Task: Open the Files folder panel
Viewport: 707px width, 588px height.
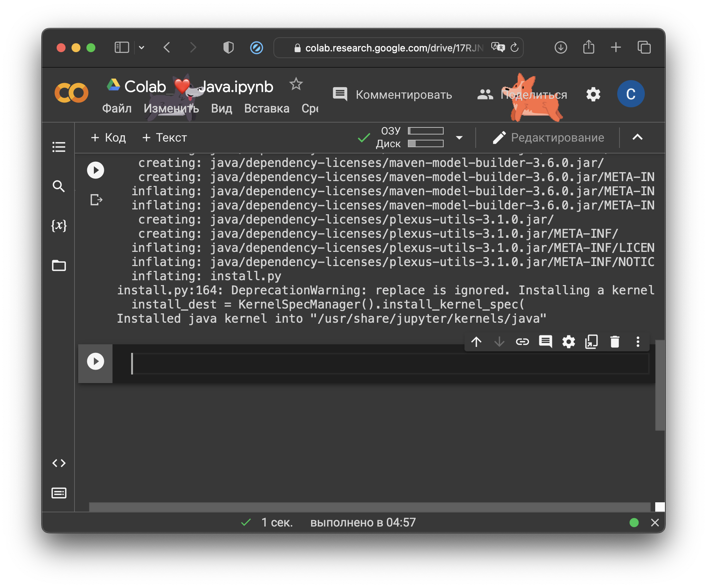Action: 59,266
